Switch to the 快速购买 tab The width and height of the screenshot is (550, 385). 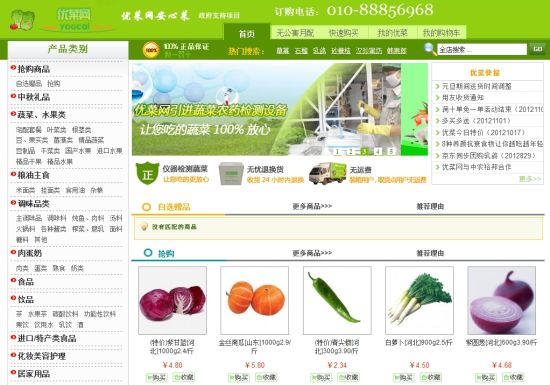343,33
